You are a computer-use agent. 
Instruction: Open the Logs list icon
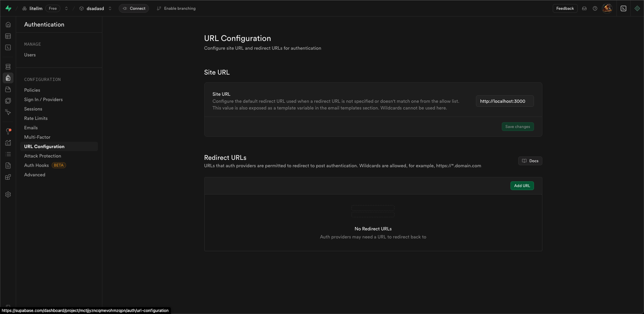[x=8, y=154]
